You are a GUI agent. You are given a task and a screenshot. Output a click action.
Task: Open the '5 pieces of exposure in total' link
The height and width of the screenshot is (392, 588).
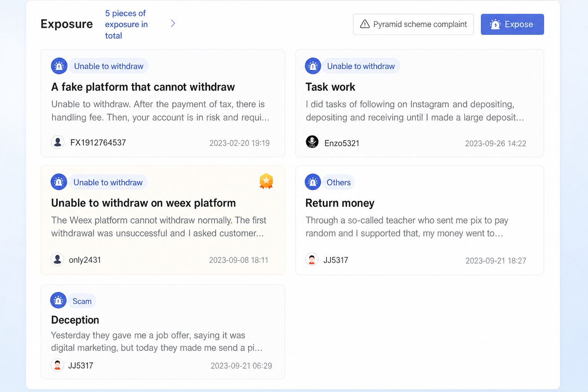pos(126,24)
